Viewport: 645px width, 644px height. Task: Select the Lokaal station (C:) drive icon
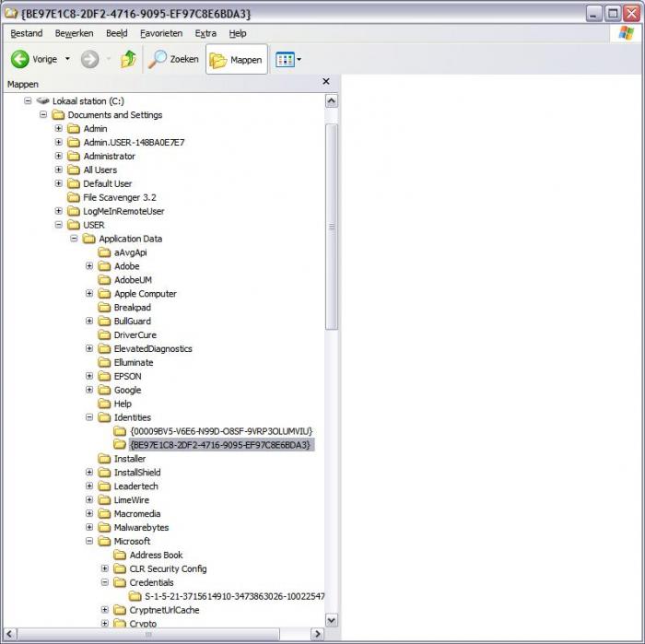pos(42,100)
